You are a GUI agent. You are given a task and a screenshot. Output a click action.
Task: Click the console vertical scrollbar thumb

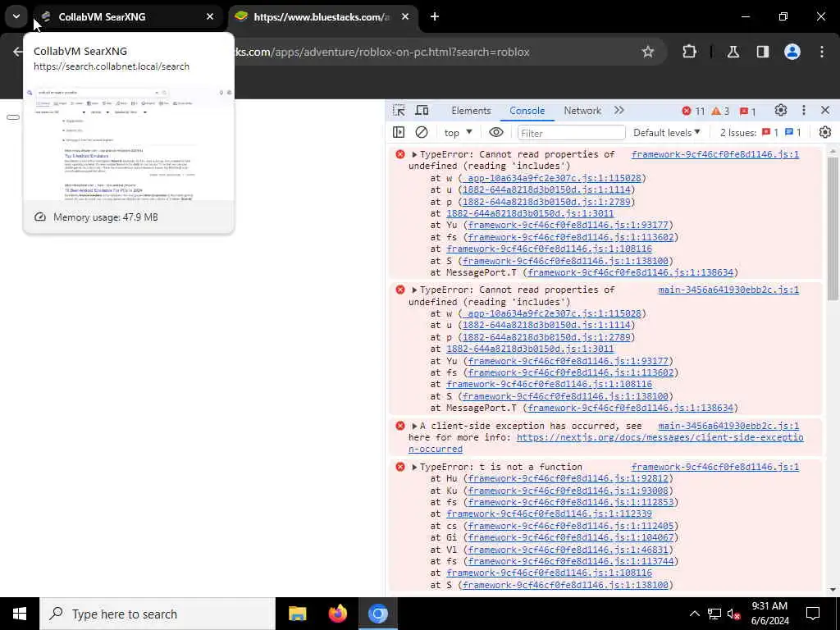pos(832,229)
